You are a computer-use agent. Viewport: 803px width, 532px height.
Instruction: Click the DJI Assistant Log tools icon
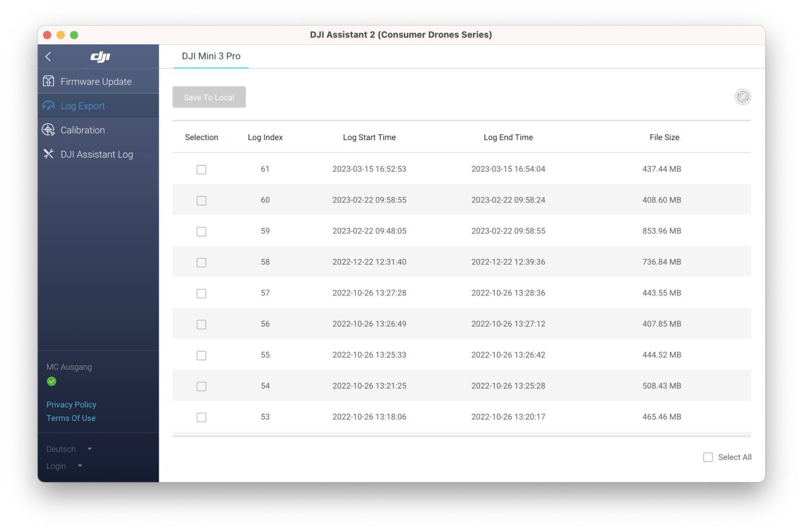pyautogui.click(x=49, y=154)
